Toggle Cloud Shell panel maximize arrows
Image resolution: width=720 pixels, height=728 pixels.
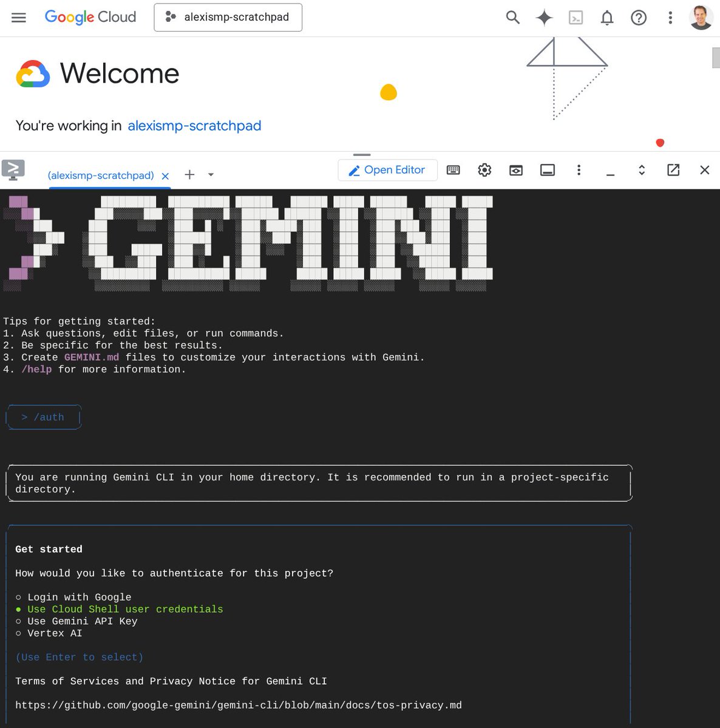[642, 170]
